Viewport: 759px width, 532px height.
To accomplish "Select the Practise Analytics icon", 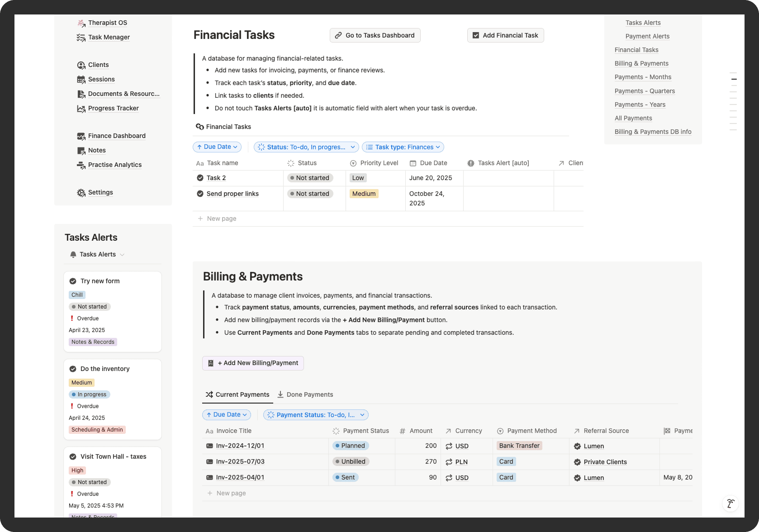I will pos(81,165).
